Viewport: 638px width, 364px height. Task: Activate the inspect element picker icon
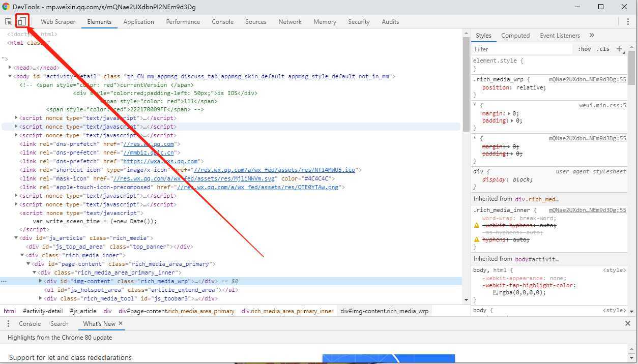click(x=9, y=22)
